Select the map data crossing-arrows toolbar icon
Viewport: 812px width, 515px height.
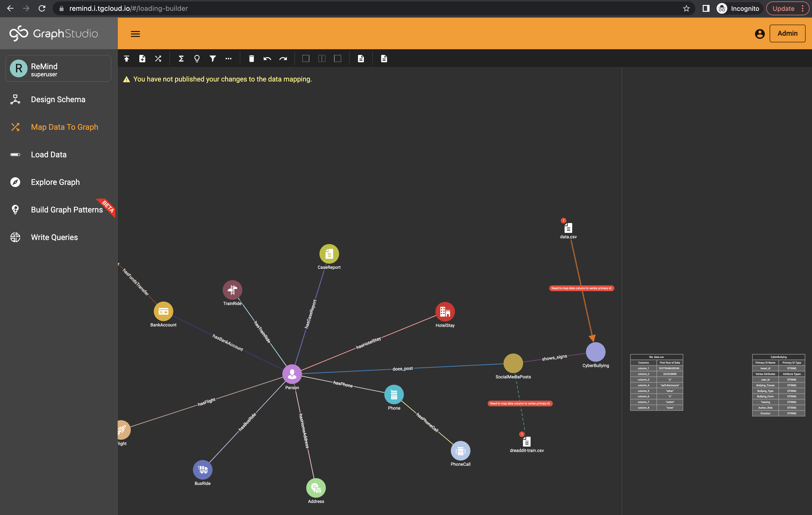click(x=158, y=59)
